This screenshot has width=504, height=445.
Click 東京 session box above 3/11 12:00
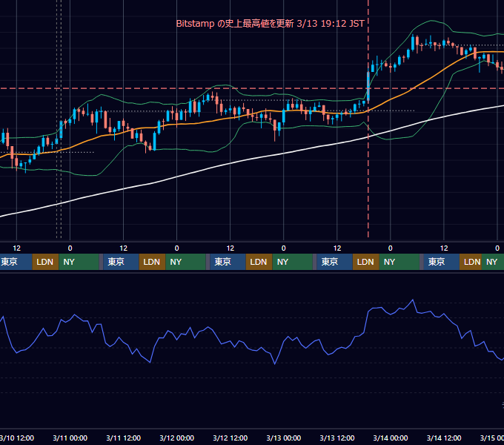[x=121, y=262]
